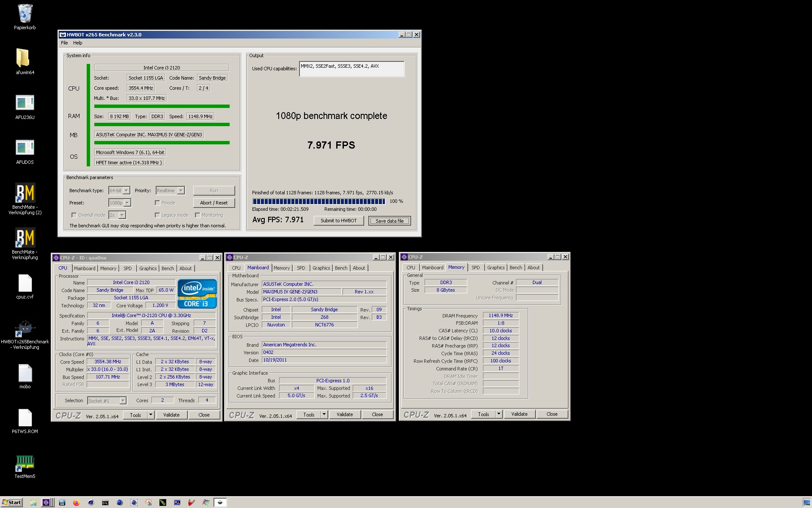The width and height of the screenshot is (812, 508).
Task: Open SPD tab in CPU-Z Memory window
Action: point(476,268)
